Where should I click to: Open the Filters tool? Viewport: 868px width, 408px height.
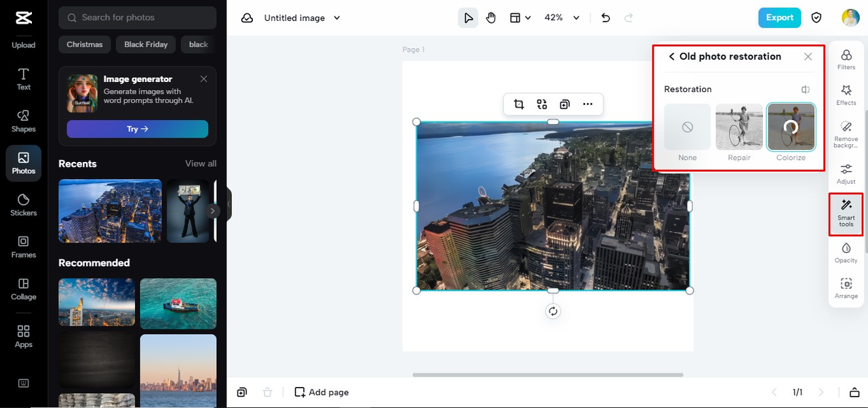(x=846, y=60)
